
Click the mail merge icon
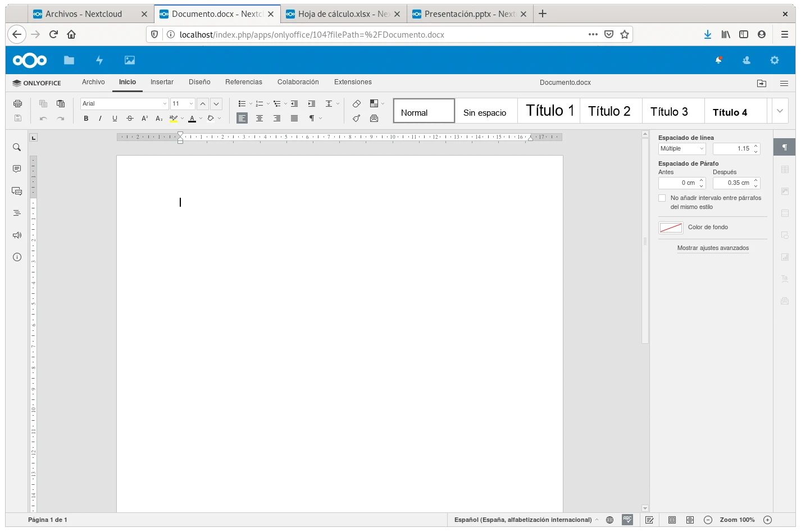tap(374, 119)
